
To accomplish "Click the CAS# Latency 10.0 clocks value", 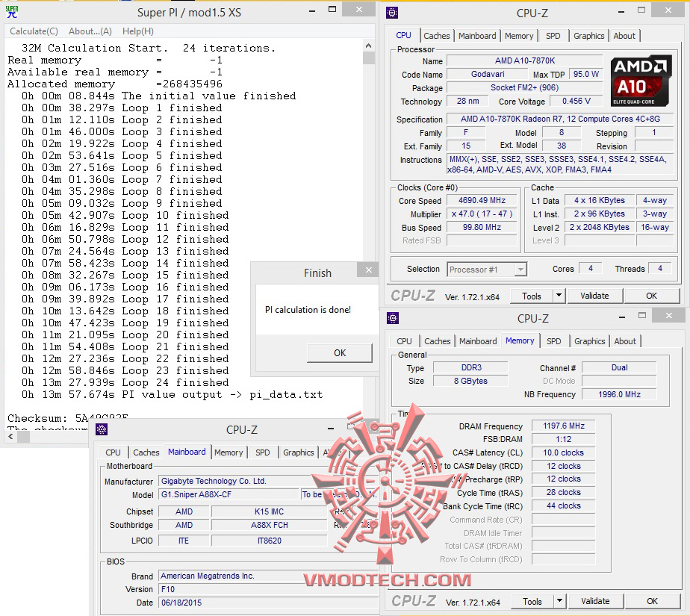I will click(564, 452).
